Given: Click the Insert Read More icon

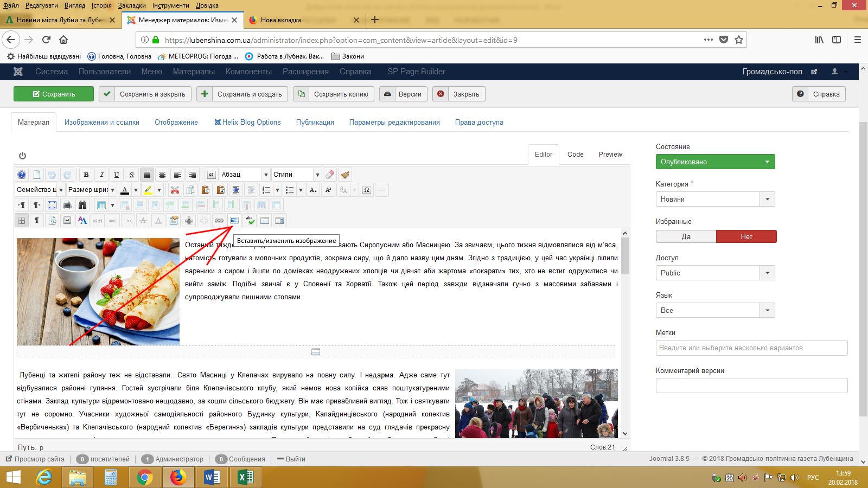Looking at the screenshot, I should click(265, 220).
